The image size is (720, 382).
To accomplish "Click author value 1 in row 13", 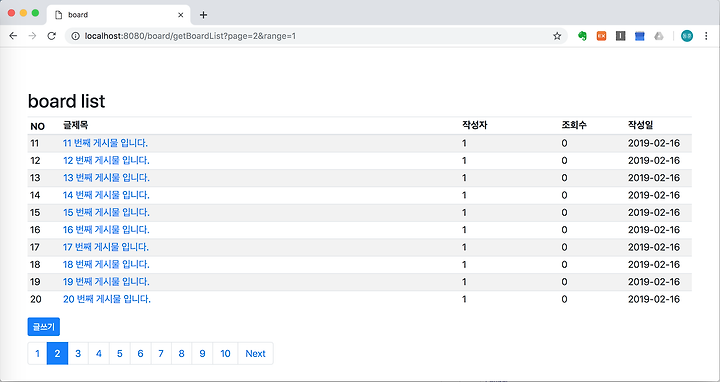I will tap(464, 178).
